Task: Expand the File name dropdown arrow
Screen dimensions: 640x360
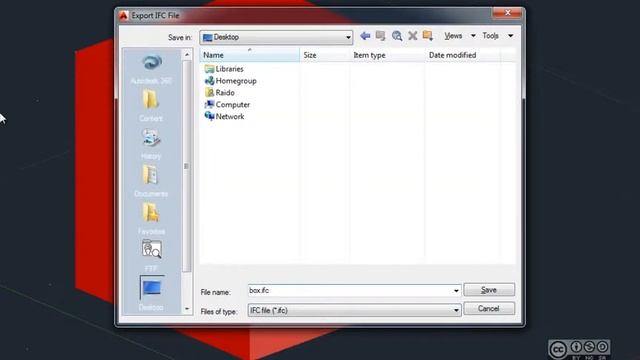Action: click(456, 291)
